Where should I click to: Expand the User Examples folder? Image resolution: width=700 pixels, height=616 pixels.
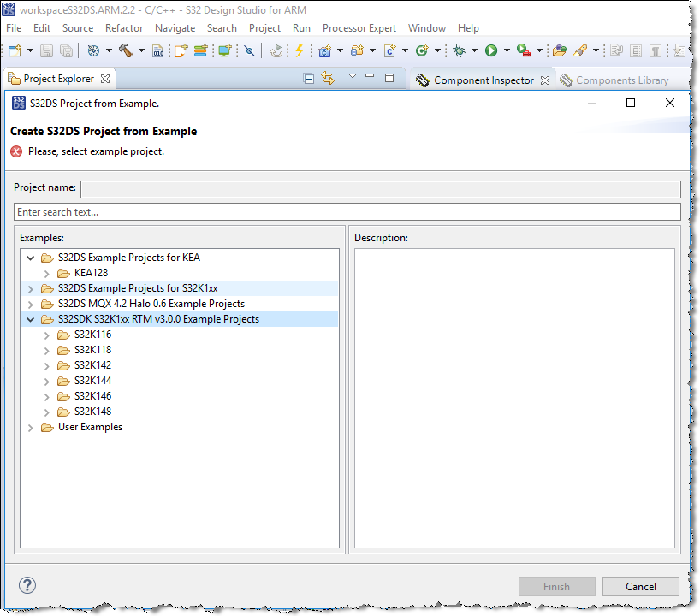click(x=30, y=428)
